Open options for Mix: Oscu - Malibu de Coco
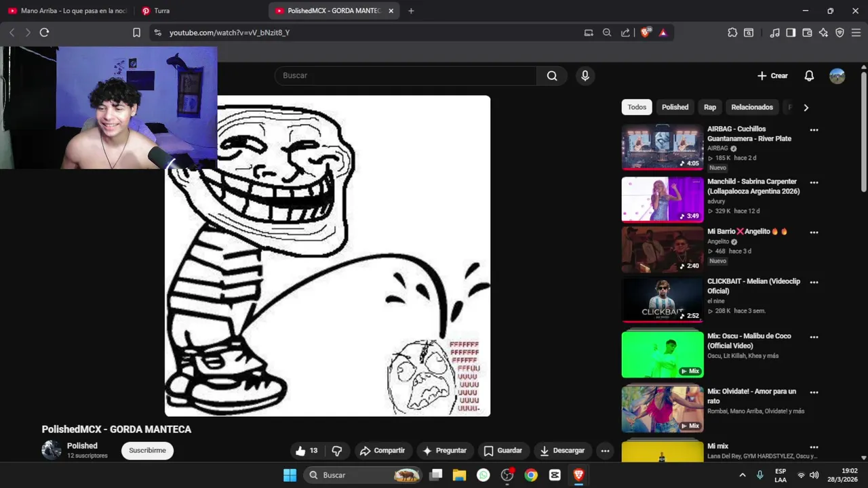The width and height of the screenshot is (868, 488). (814, 337)
